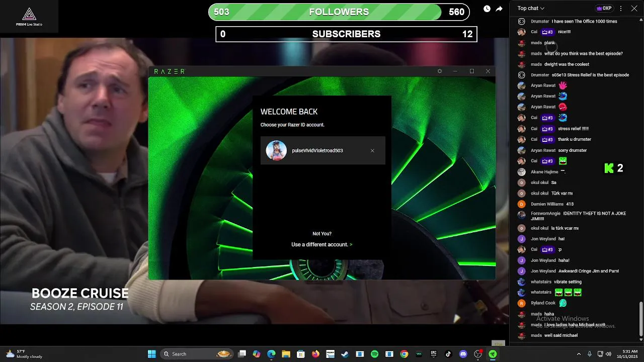Open Spotify from the taskbar
Screen dimensions: 644x362
click(374, 354)
